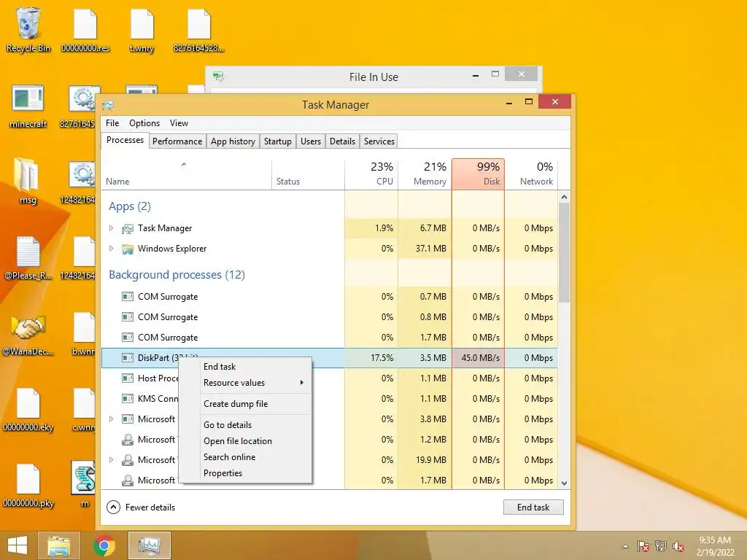Switch to the Startup tab

tap(278, 141)
